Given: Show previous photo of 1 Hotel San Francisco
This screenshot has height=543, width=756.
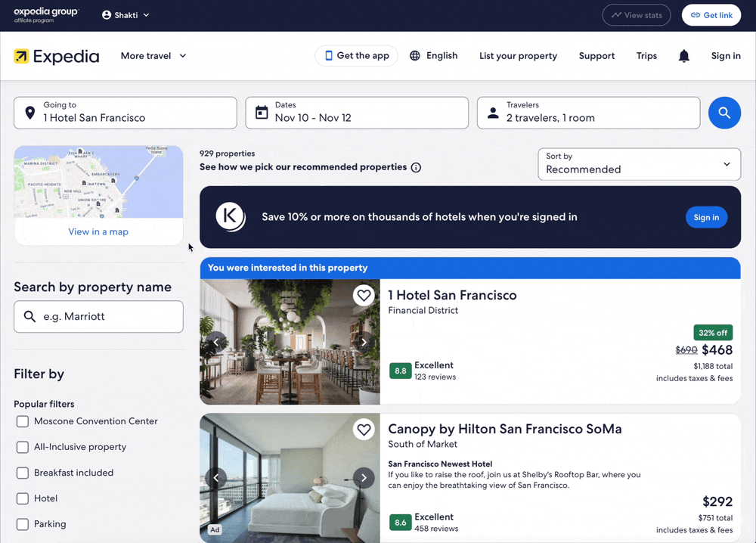Looking at the screenshot, I should click(216, 342).
